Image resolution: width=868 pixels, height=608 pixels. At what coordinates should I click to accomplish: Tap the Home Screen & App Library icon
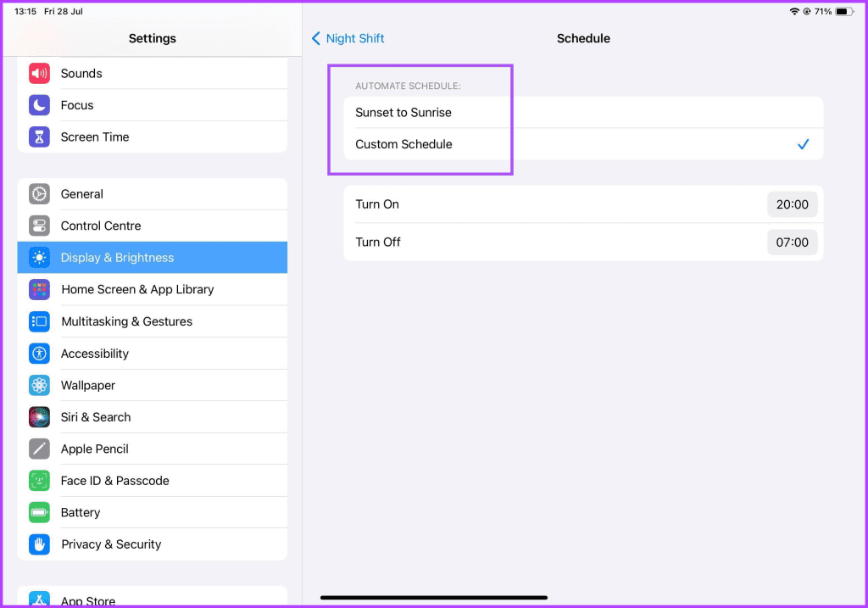click(39, 289)
